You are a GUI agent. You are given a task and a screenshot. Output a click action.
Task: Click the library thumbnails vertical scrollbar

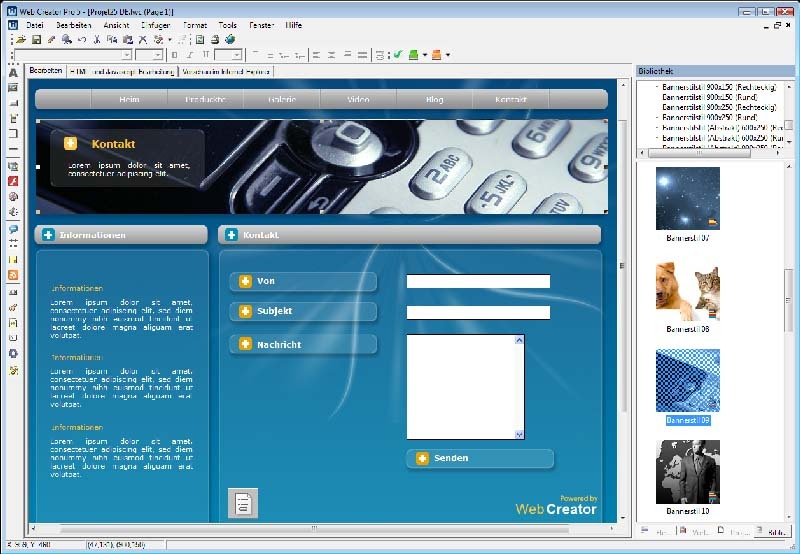click(789, 342)
